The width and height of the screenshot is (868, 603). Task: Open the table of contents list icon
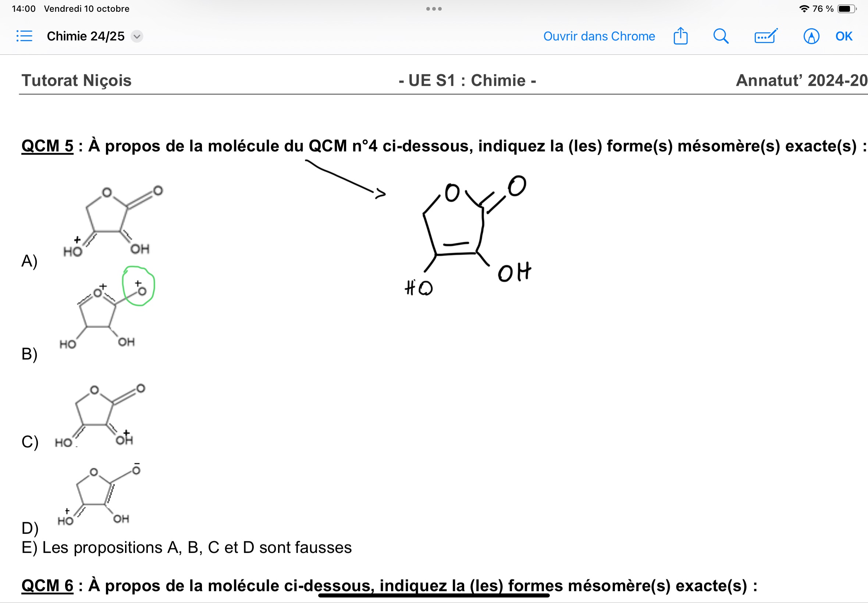point(25,36)
